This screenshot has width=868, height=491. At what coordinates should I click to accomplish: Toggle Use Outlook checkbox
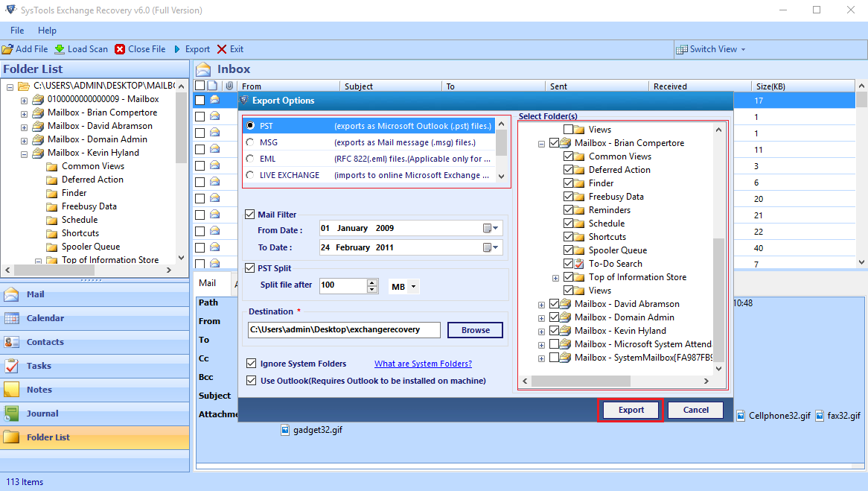tap(252, 381)
